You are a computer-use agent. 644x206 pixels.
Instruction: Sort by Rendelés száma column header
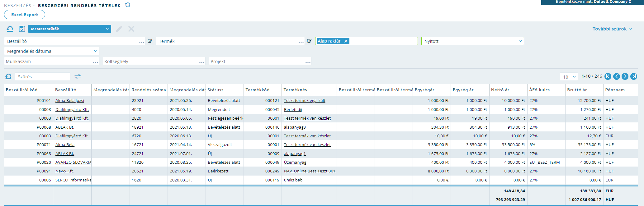pos(149,90)
